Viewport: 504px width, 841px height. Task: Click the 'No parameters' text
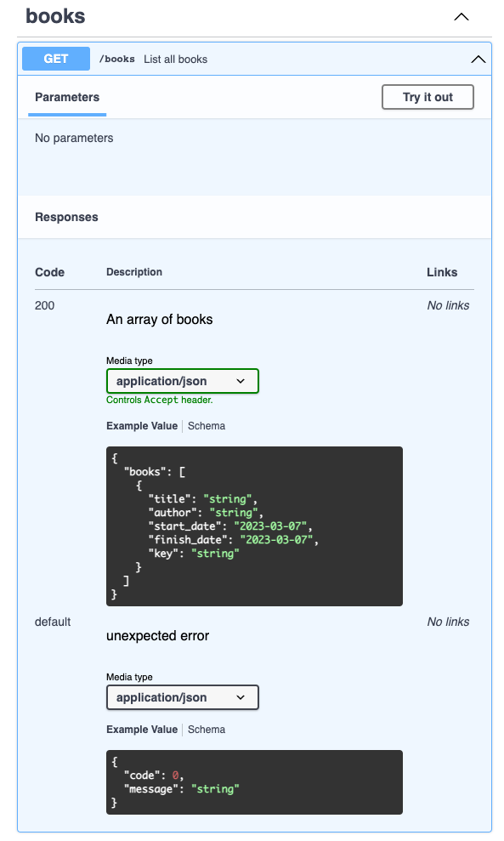74,138
